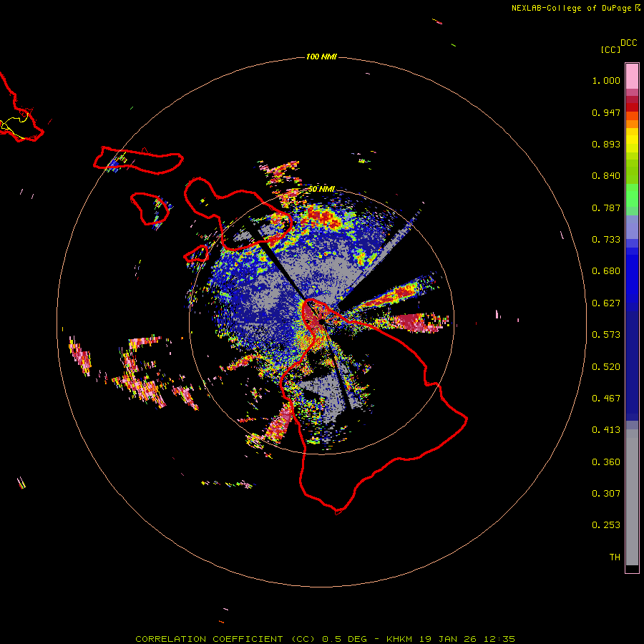Click the TH threshold label
The image size is (644, 644).
click(615, 557)
